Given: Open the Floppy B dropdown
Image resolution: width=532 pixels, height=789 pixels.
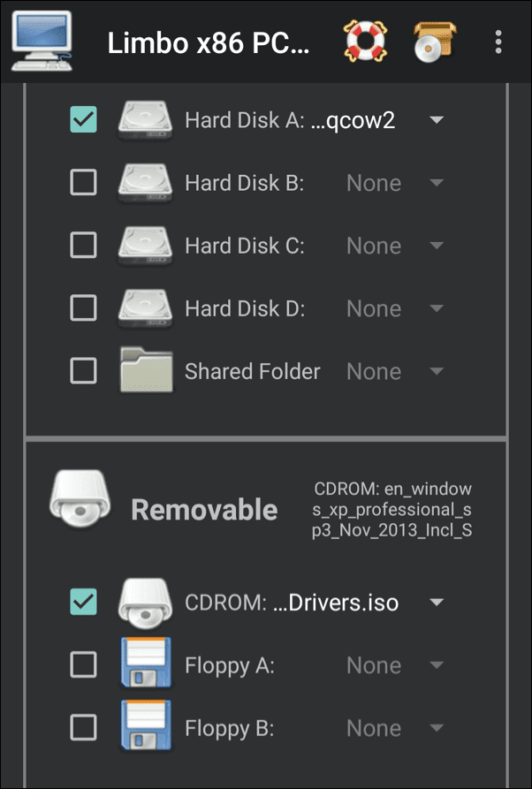Looking at the screenshot, I should (x=436, y=728).
